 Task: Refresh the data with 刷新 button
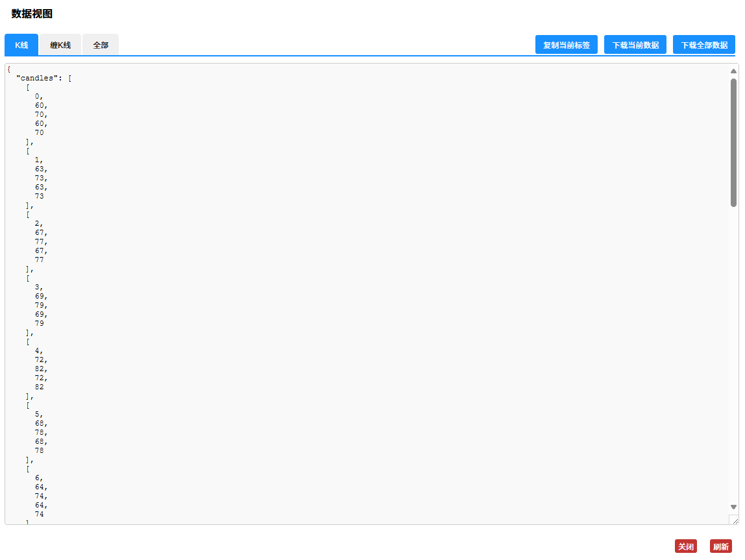pyautogui.click(x=720, y=546)
